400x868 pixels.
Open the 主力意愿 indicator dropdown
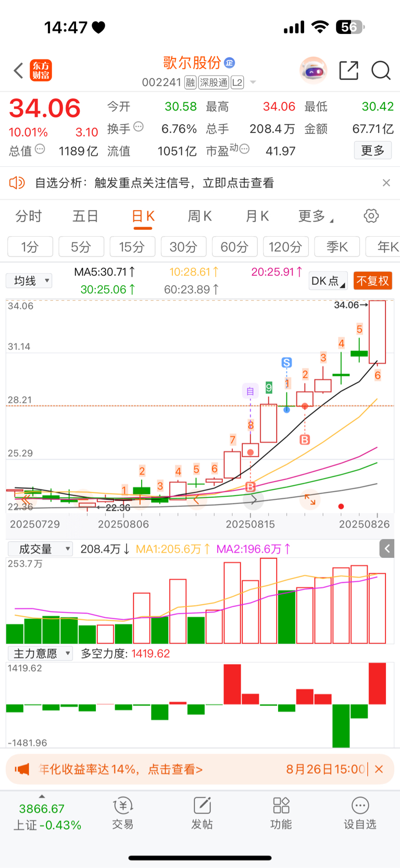[x=40, y=653]
